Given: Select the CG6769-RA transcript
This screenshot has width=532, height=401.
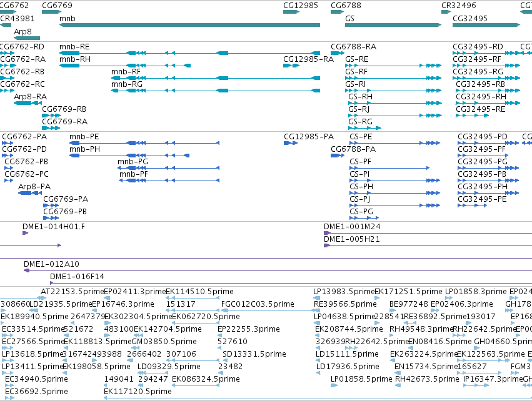Looking at the screenshot, I should (51, 128).
